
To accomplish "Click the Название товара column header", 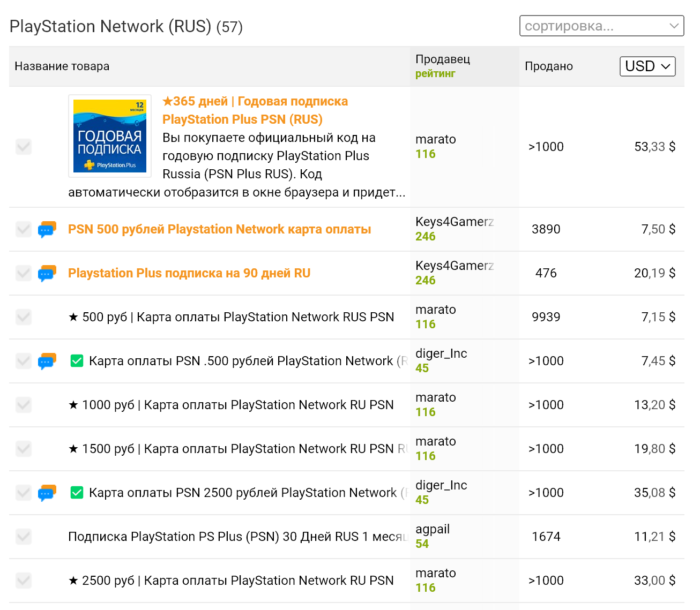I will click(62, 66).
